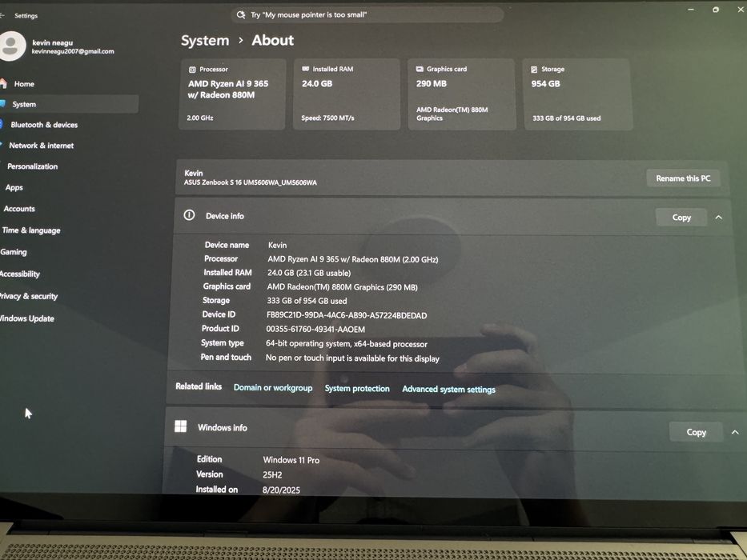The width and height of the screenshot is (747, 560).
Task: Open Domain or workgroup link
Action: tap(273, 388)
